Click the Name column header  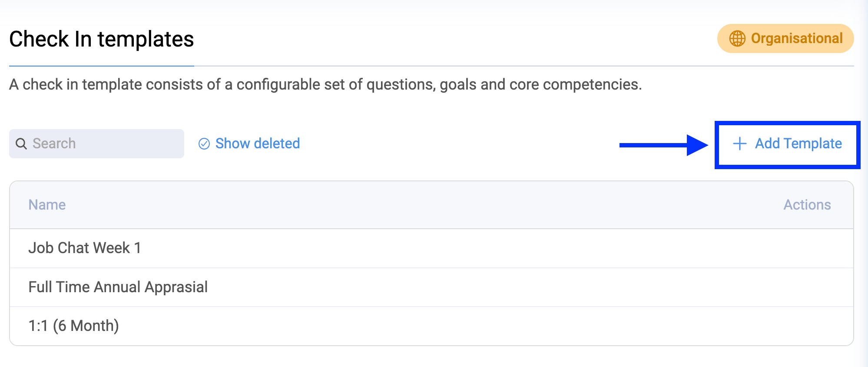tap(47, 204)
